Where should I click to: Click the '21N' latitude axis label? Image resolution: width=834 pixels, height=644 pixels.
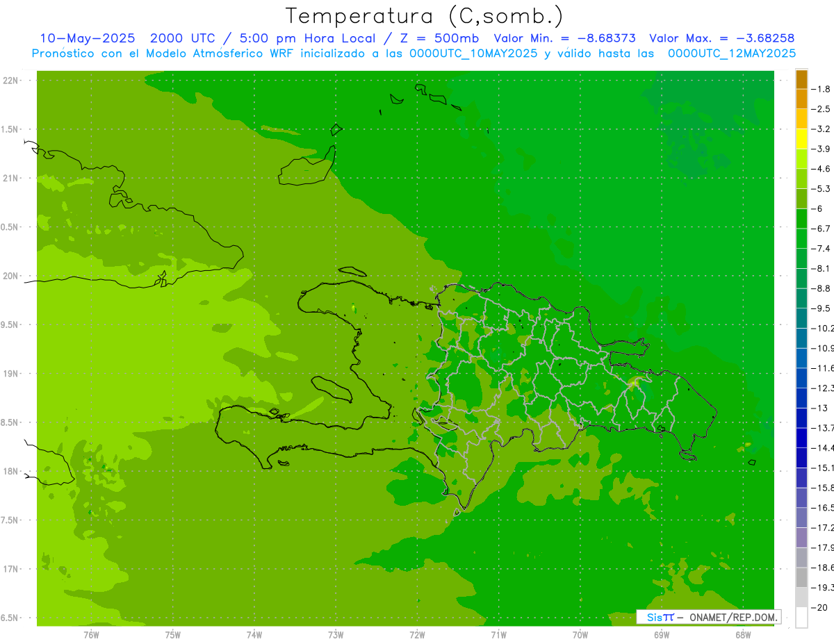[x=10, y=179]
